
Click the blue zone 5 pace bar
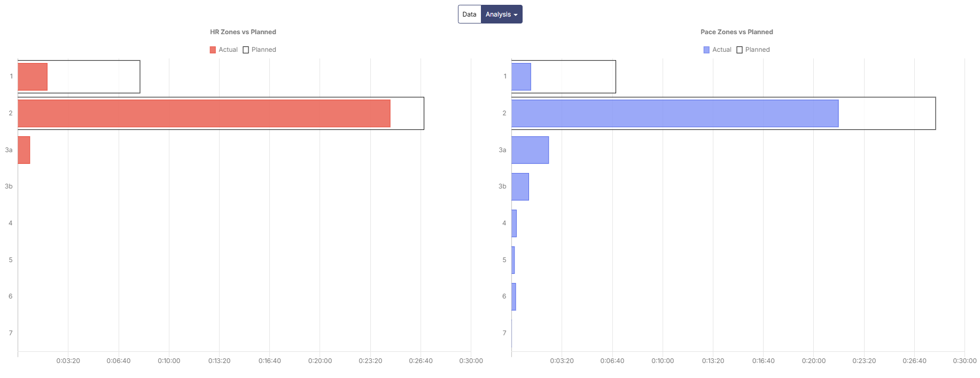coord(513,260)
